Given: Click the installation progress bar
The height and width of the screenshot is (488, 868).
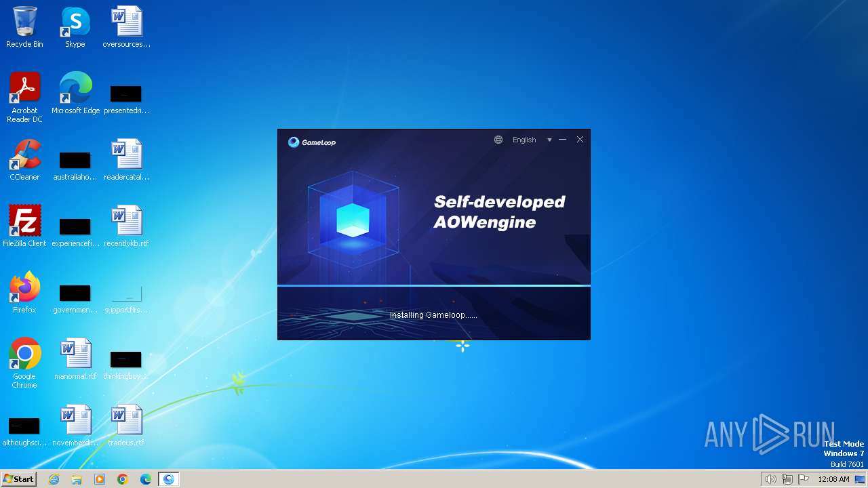Looking at the screenshot, I should [434, 286].
